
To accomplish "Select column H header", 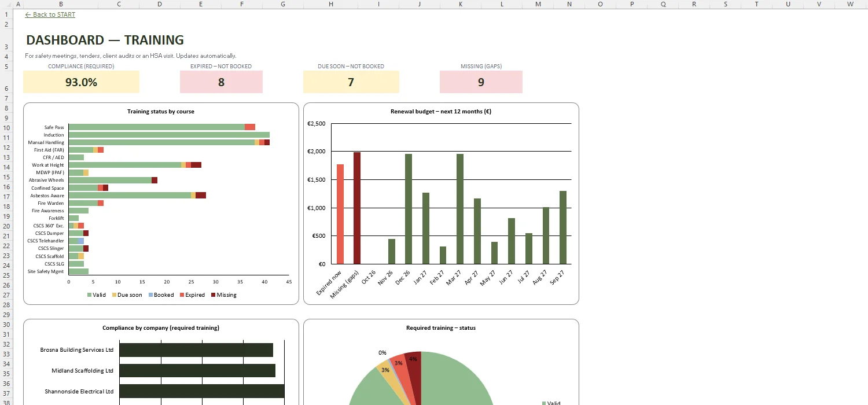I will coord(330,4).
